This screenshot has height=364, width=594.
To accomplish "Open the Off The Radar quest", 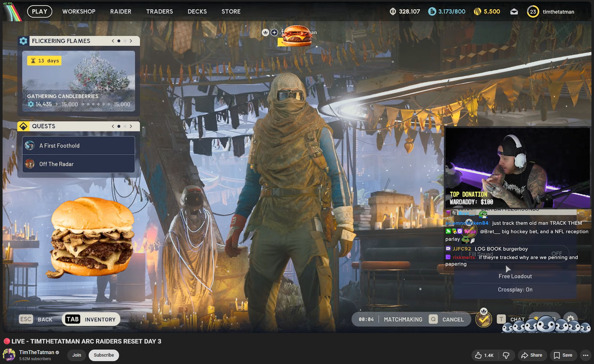I will point(79,164).
